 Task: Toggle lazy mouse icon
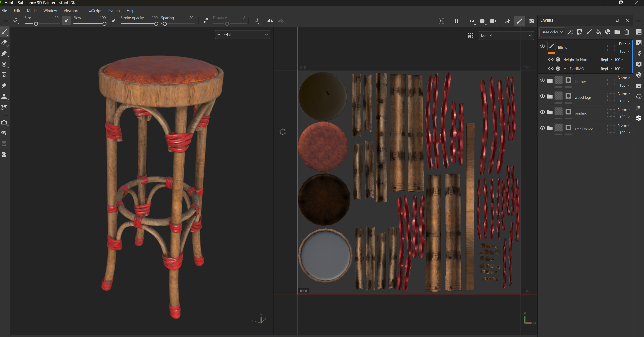point(206,21)
